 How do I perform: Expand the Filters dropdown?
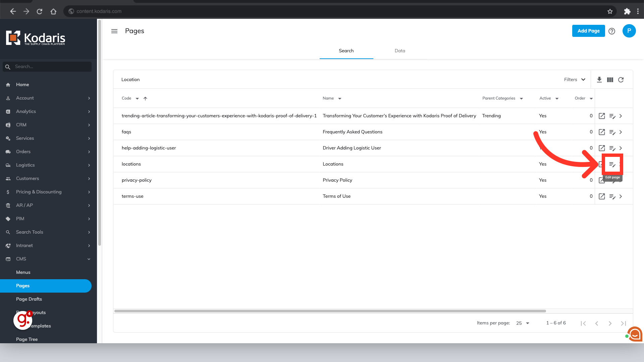click(x=575, y=80)
